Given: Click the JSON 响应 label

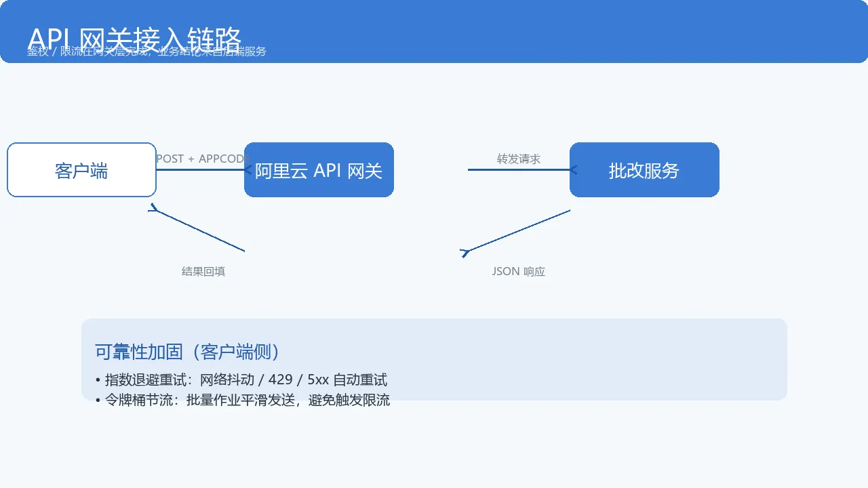Looking at the screenshot, I should 519,271.
